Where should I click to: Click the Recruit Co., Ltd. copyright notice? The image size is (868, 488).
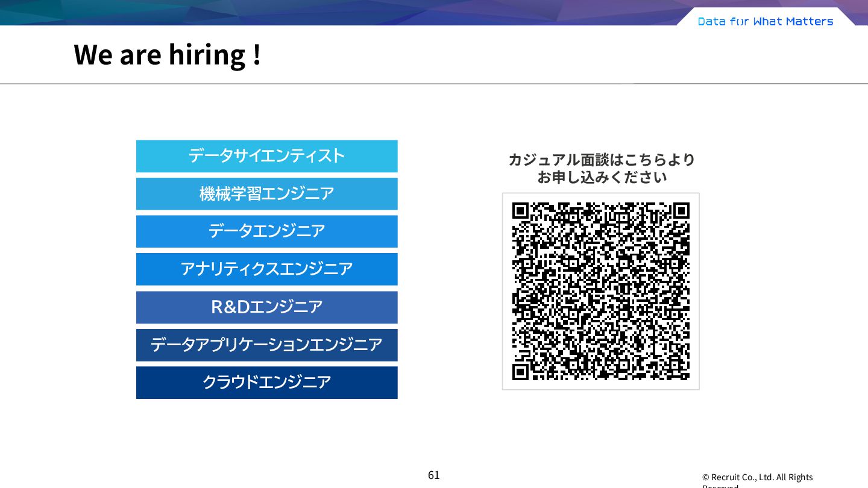point(758,481)
